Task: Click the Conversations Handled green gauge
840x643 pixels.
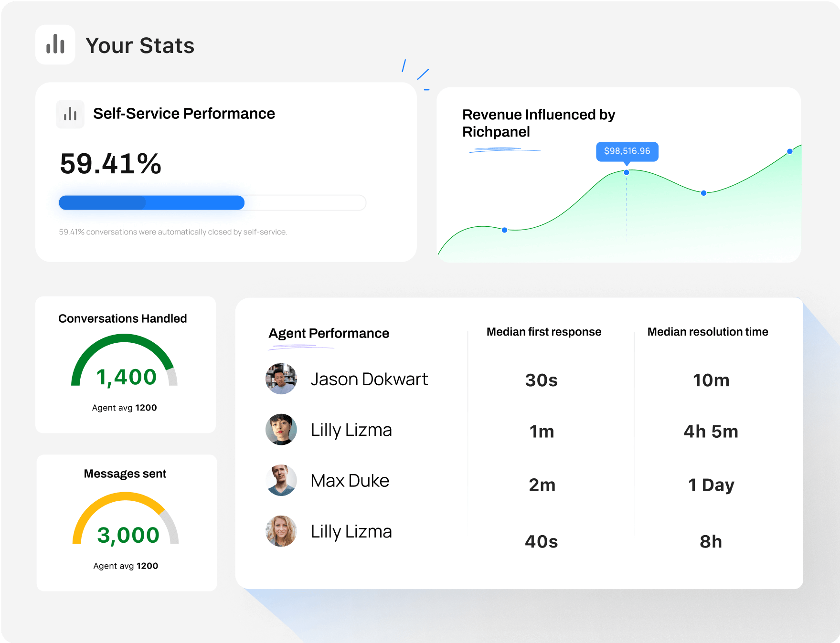Action: tap(124, 360)
